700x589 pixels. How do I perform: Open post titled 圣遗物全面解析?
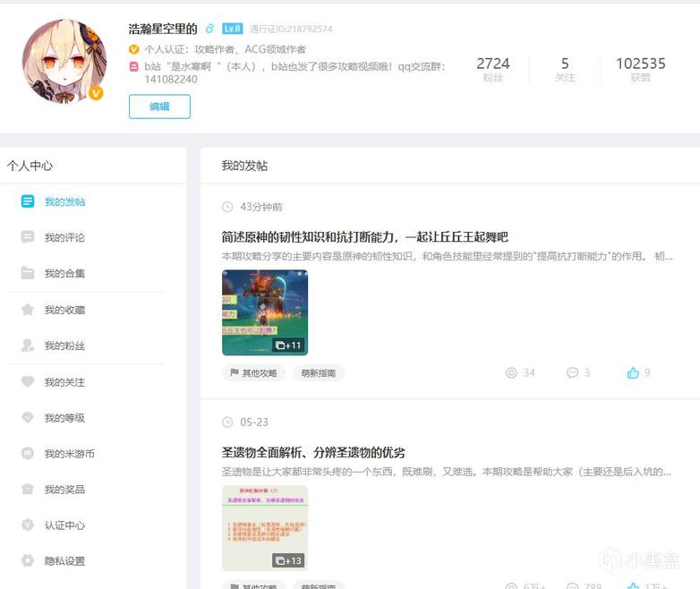pos(313,452)
